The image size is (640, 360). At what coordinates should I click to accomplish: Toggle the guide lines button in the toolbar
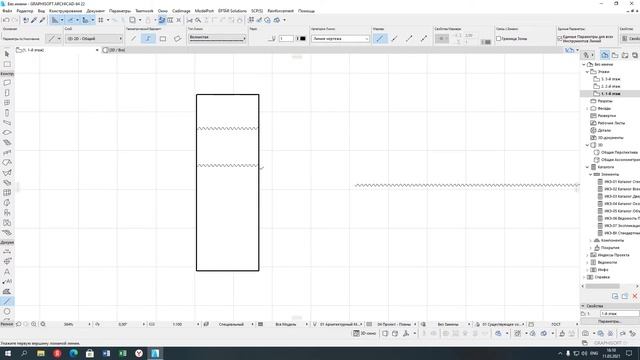(55, 20)
